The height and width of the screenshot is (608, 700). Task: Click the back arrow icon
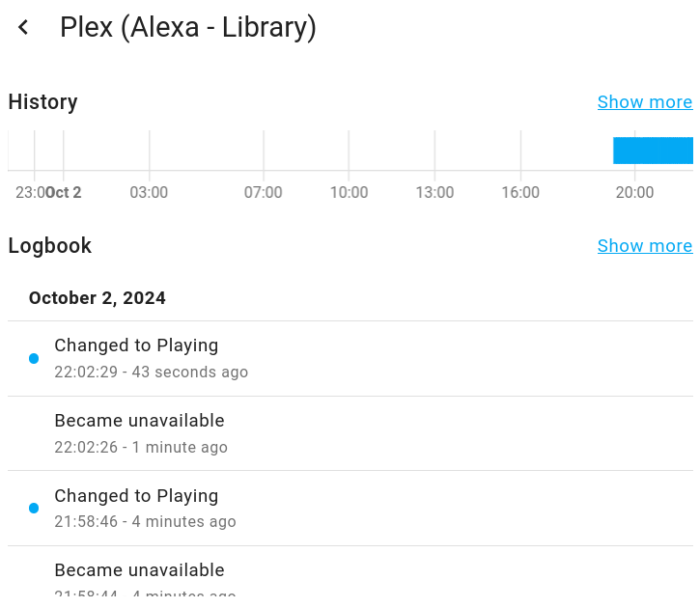24,28
